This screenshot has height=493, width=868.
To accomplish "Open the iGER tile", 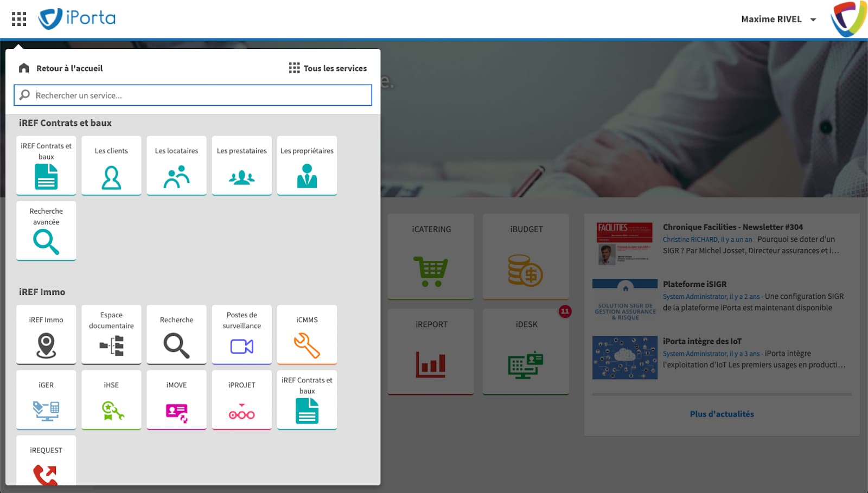I will coord(46,400).
